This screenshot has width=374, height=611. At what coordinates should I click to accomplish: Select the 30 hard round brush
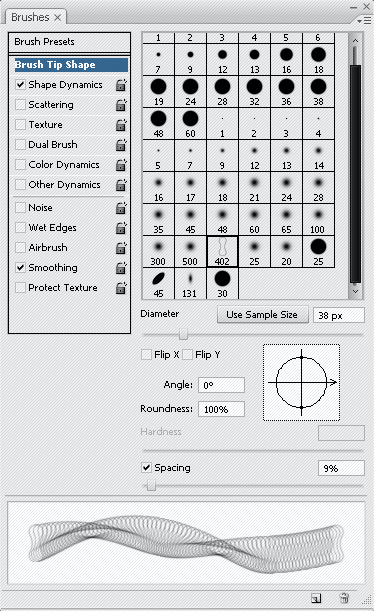point(222,284)
